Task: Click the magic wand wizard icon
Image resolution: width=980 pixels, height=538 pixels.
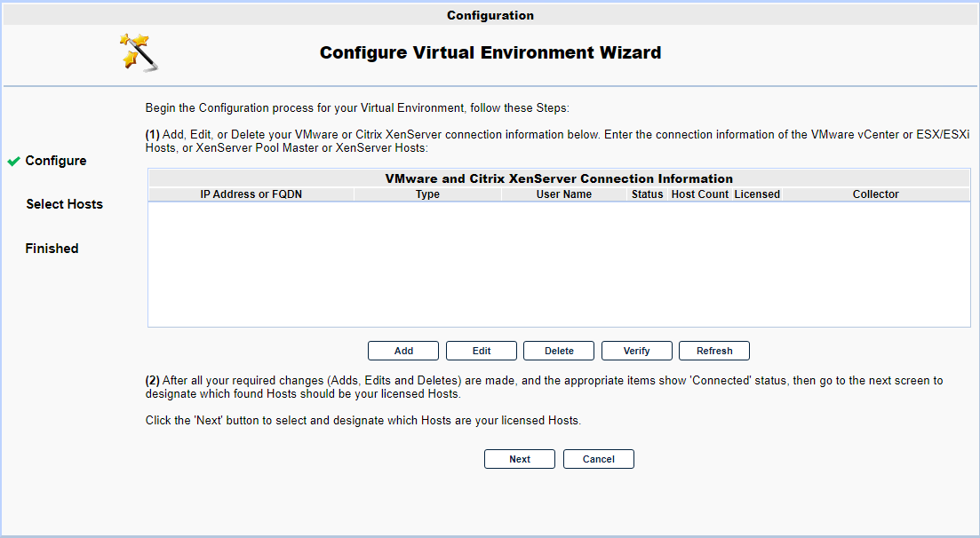Action: [139, 52]
